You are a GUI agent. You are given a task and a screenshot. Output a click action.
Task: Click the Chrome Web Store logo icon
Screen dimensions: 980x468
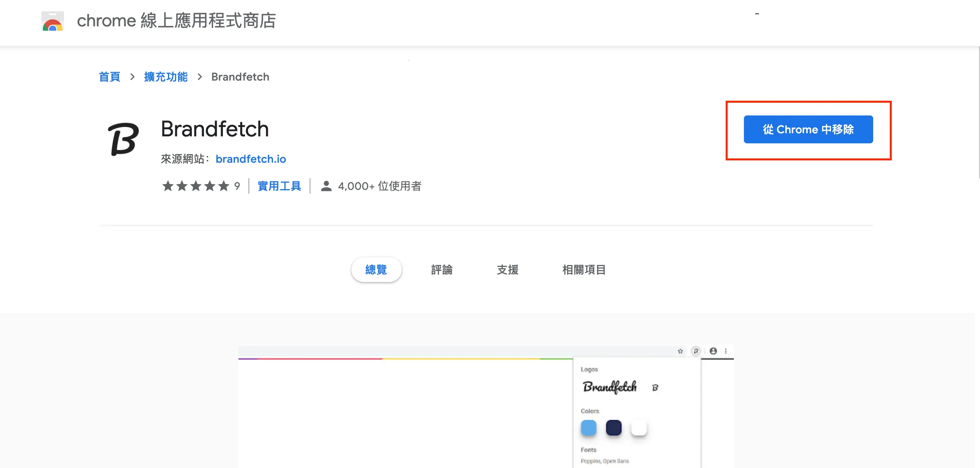coord(53,21)
